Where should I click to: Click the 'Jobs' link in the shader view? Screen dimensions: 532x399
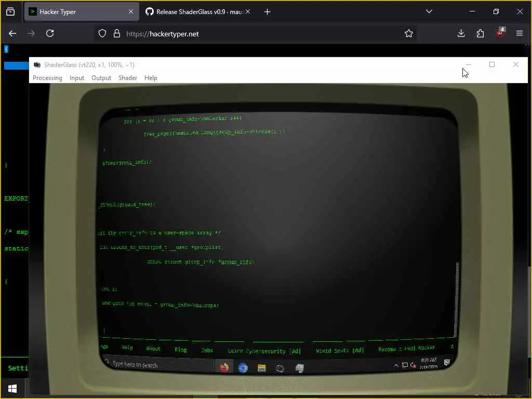[x=207, y=351]
